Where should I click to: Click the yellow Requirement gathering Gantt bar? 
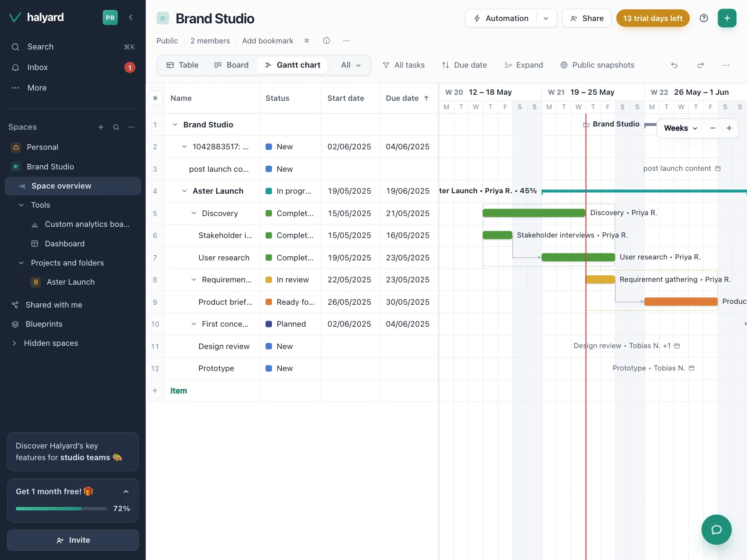tap(600, 280)
